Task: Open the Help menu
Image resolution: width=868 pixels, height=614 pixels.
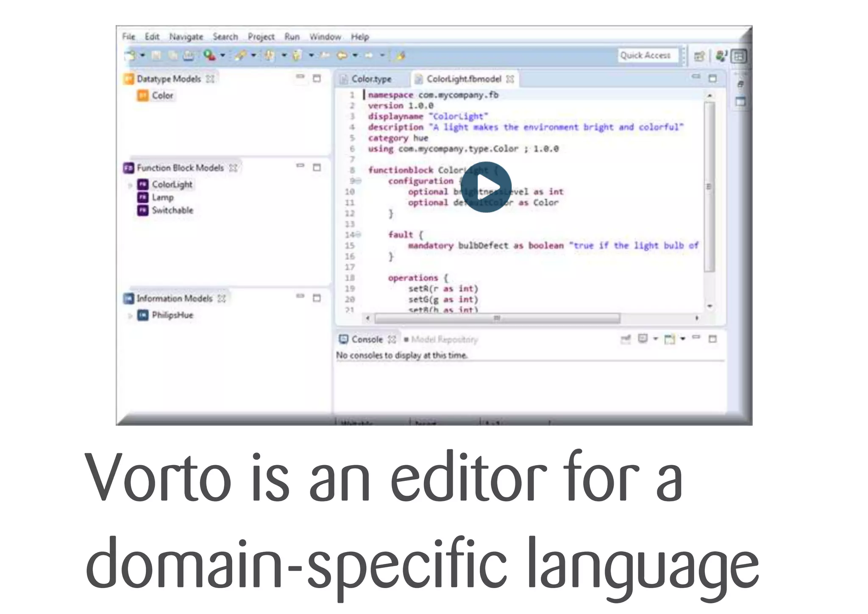Action: (x=360, y=37)
